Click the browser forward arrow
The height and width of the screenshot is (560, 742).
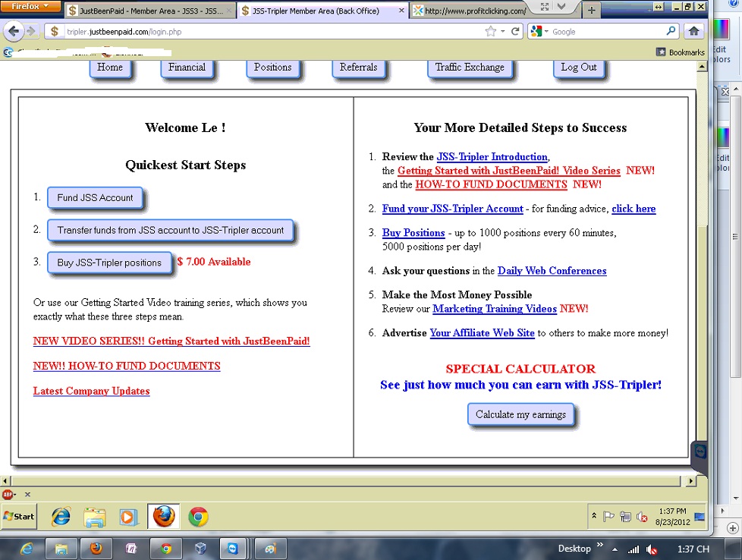[31, 32]
